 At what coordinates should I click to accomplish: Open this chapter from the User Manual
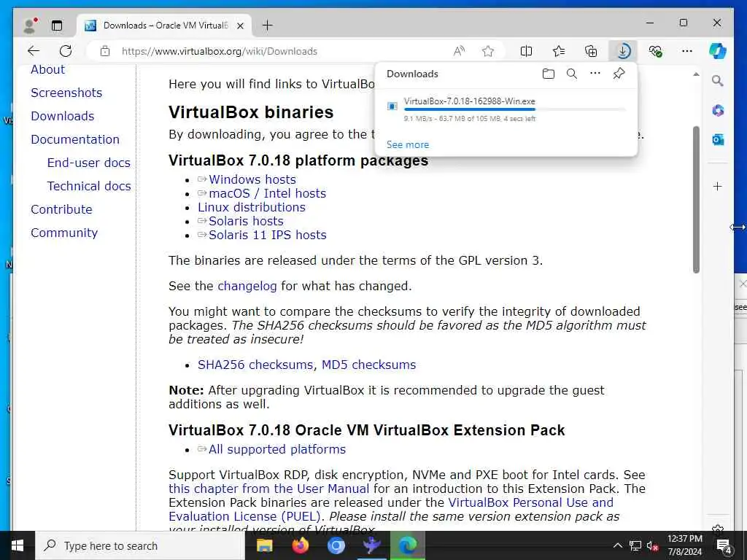(268, 489)
